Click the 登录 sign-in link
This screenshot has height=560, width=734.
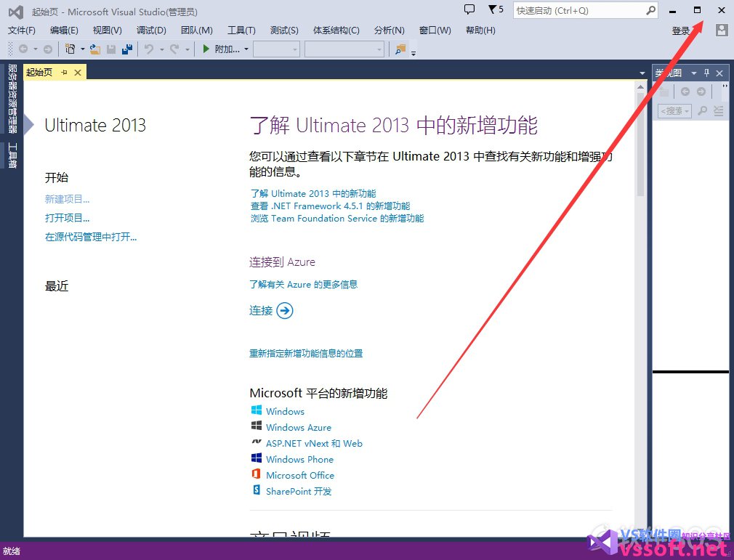click(681, 31)
